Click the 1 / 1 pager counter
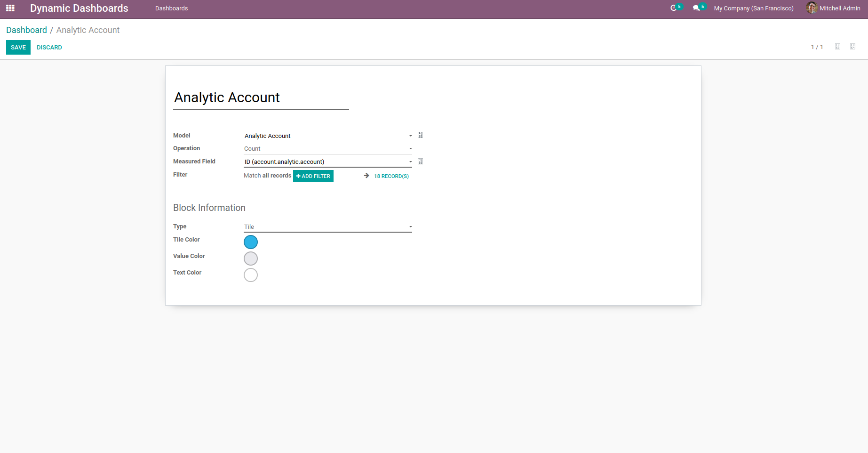The height and width of the screenshot is (453, 868). [x=817, y=47]
